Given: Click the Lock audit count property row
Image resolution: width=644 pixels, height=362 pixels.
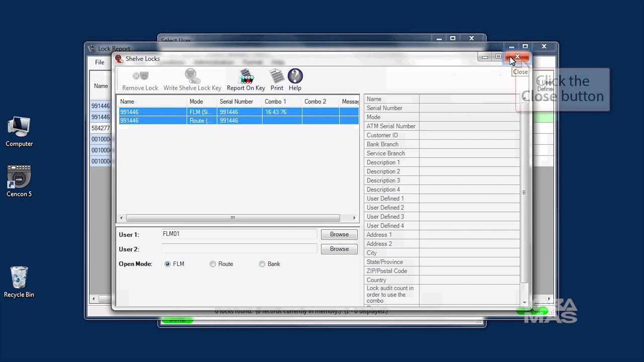Looking at the screenshot, I should (442, 295).
